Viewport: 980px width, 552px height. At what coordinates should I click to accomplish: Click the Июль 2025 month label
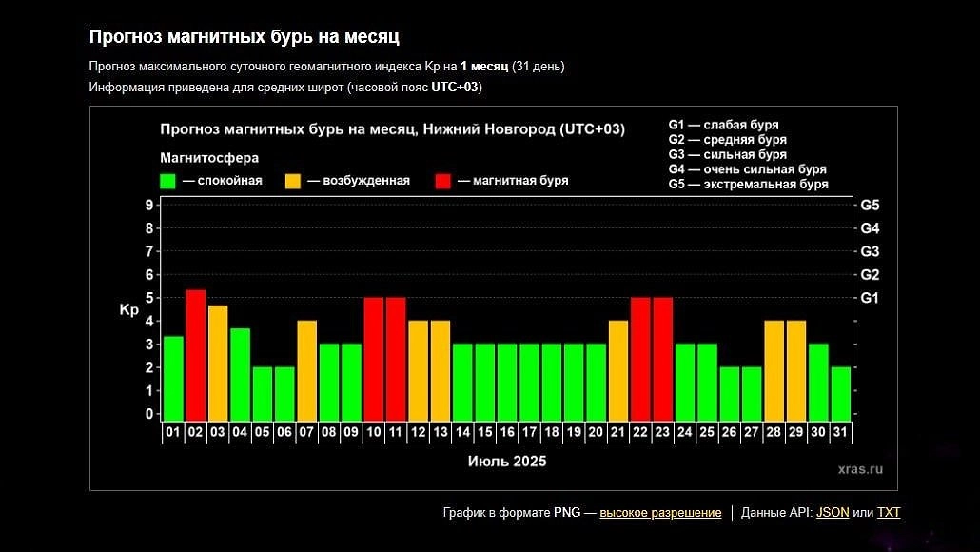pos(507,462)
